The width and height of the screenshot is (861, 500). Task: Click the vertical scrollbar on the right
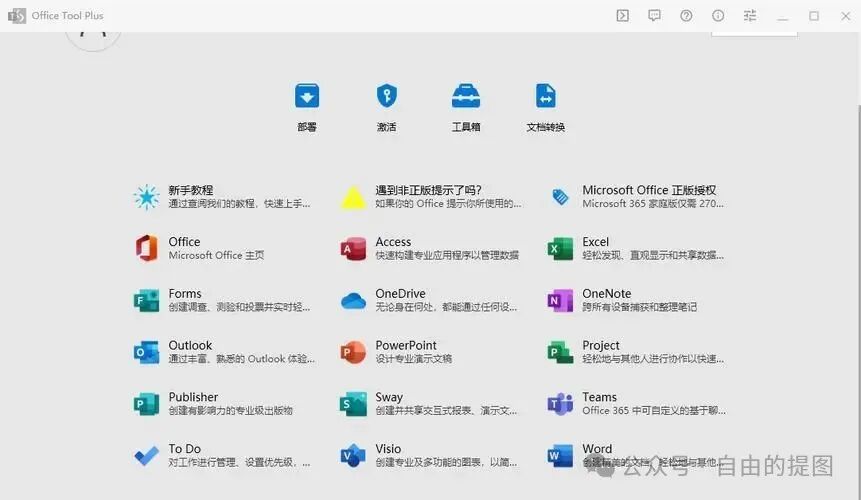pyautogui.click(x=857, y=250)
